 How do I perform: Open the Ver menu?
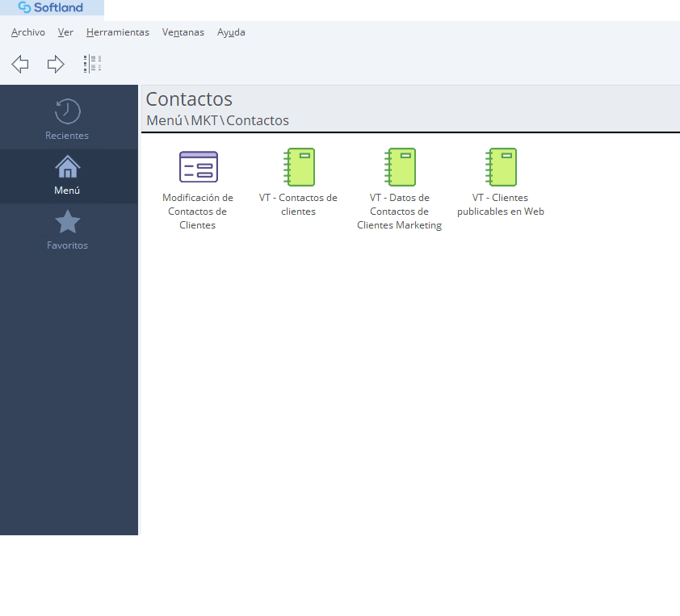point(65,32)
